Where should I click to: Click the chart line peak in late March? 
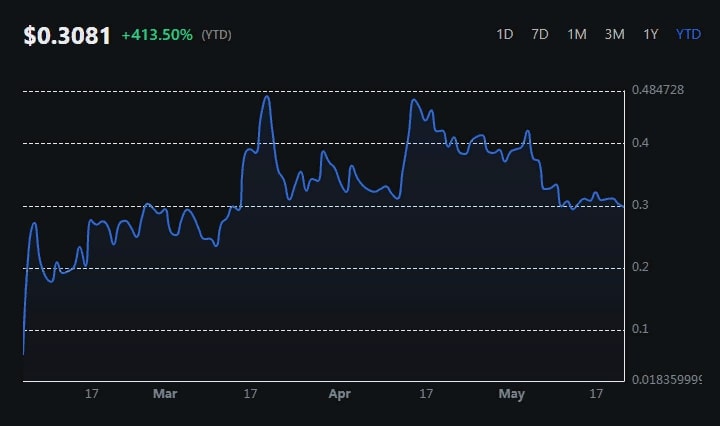coord(266,97)
